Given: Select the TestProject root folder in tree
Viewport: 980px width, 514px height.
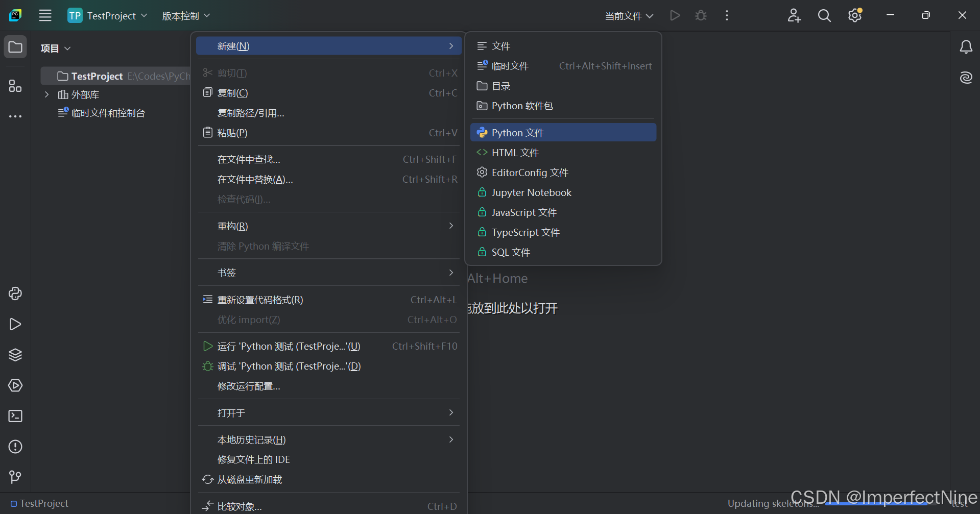Looking at the screenshot, I should pyautogui.click(x=116, y=76).
